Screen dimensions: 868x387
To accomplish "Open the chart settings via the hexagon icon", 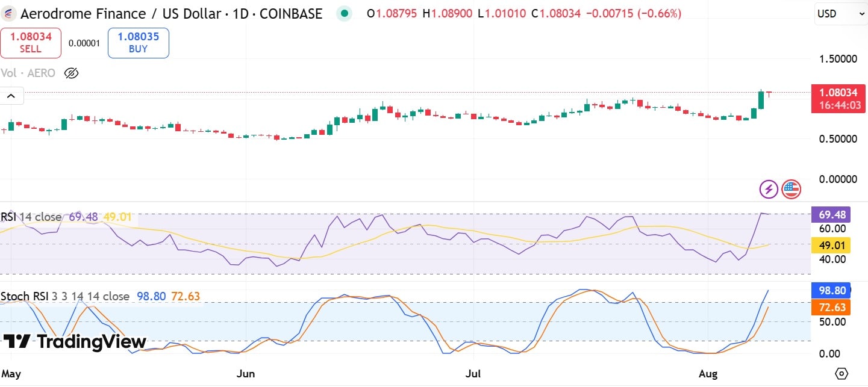I will coord(842,373).
